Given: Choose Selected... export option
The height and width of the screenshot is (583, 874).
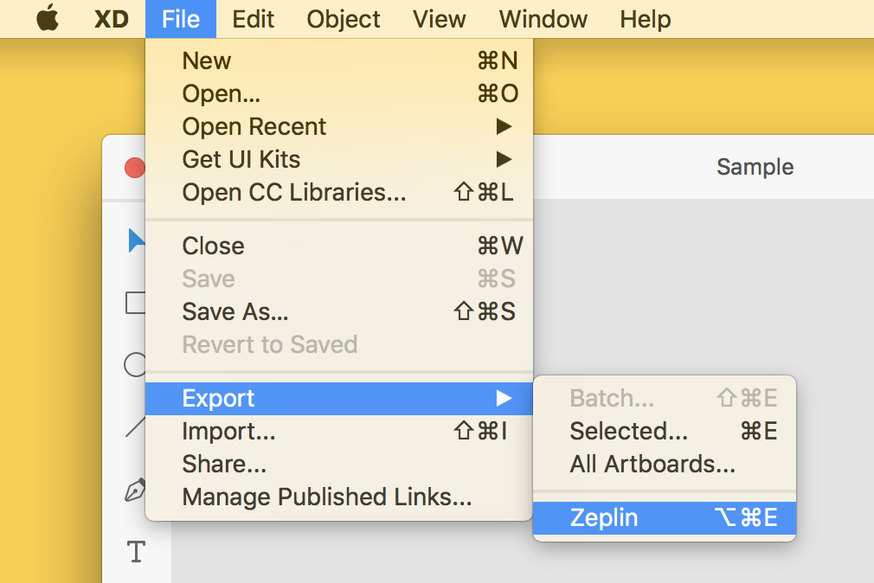Looking at the screenshot, I should pos(664,431).
